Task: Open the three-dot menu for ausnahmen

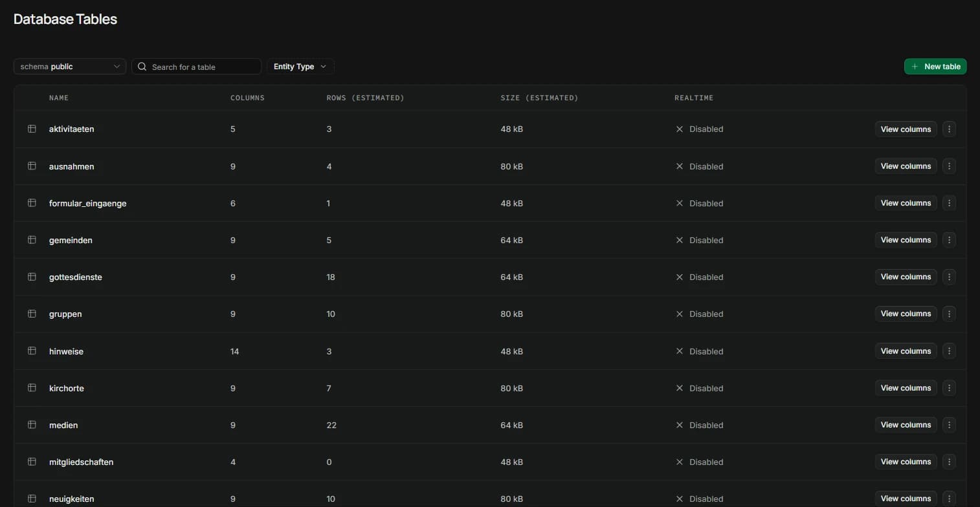Action: tap(950, 166)
